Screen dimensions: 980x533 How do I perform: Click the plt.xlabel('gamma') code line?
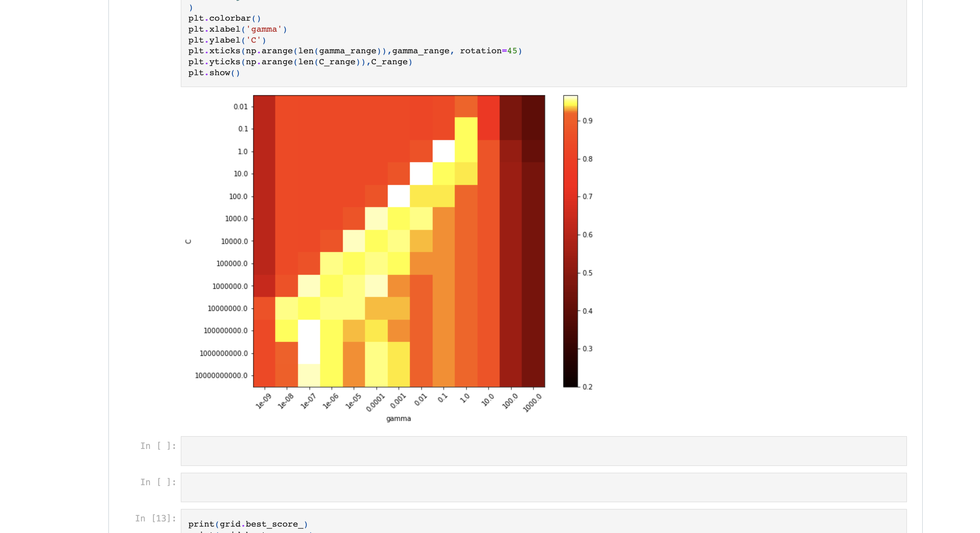[x=237, y=29]
